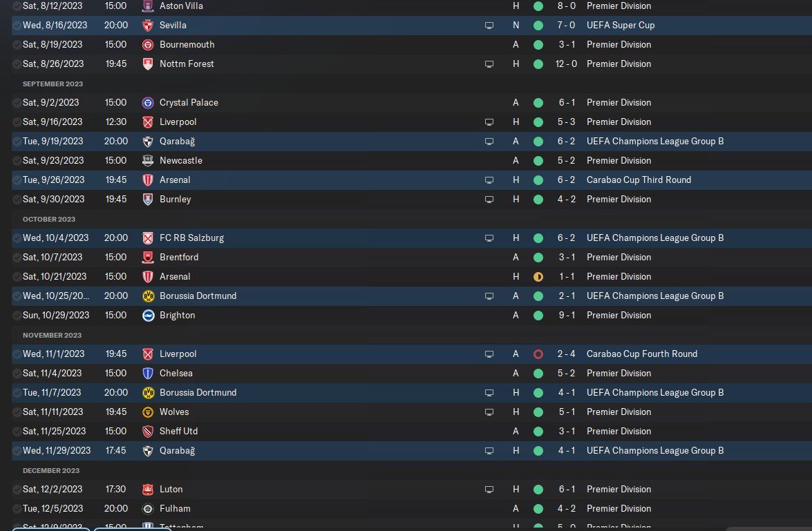This screenshot has height=531, width=812.
Task: Open the Crystal Palace team link
Action: [x=189, y=102]
